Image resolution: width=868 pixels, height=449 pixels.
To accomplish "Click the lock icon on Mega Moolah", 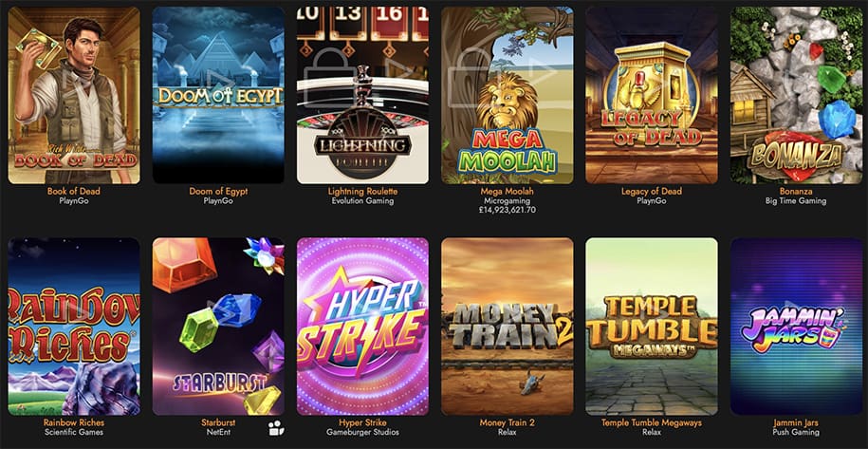I will [x=471, y=77].
